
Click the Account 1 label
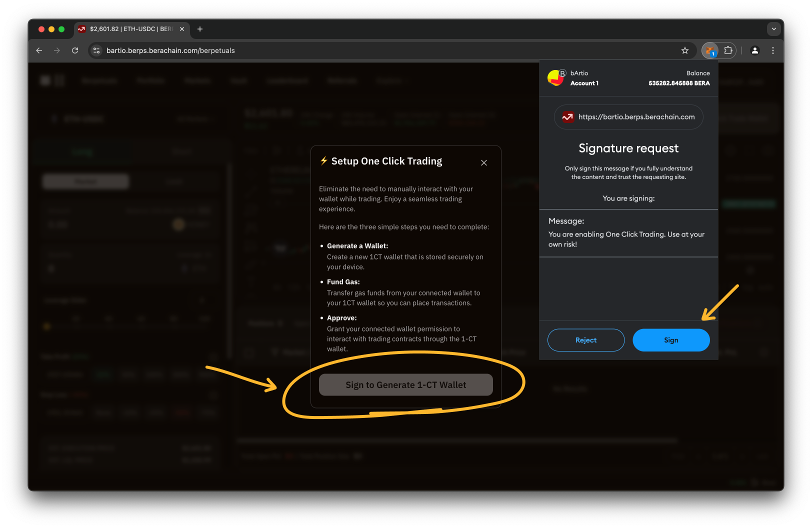tap(584, 83)
